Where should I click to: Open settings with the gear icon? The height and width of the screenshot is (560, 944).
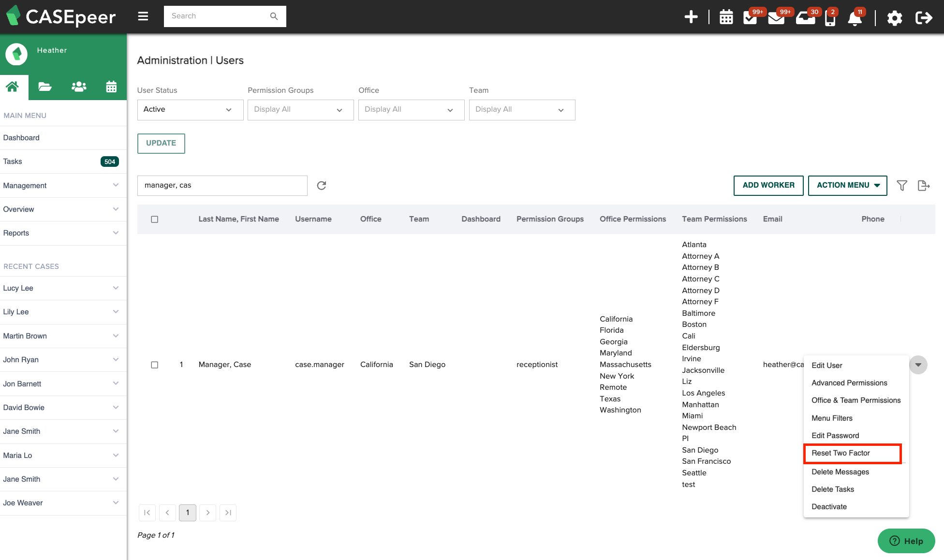point(895,17)
